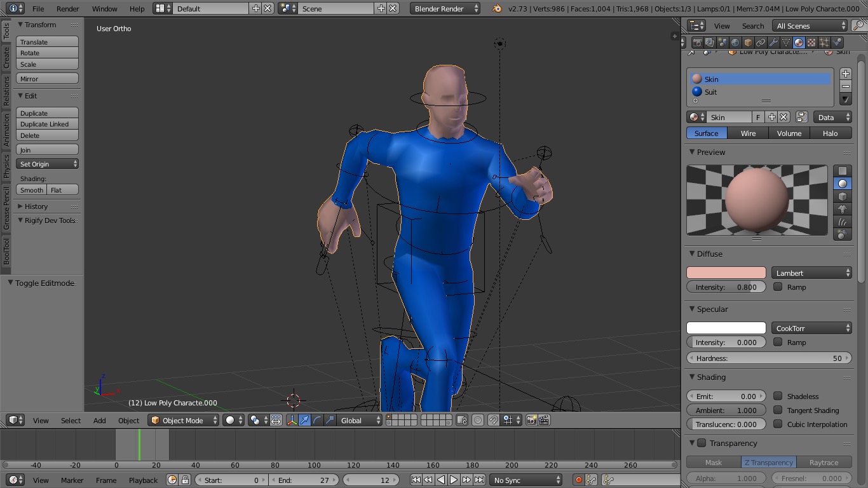
Task: Select the sphere preview shape
Action: pos(843,184)
